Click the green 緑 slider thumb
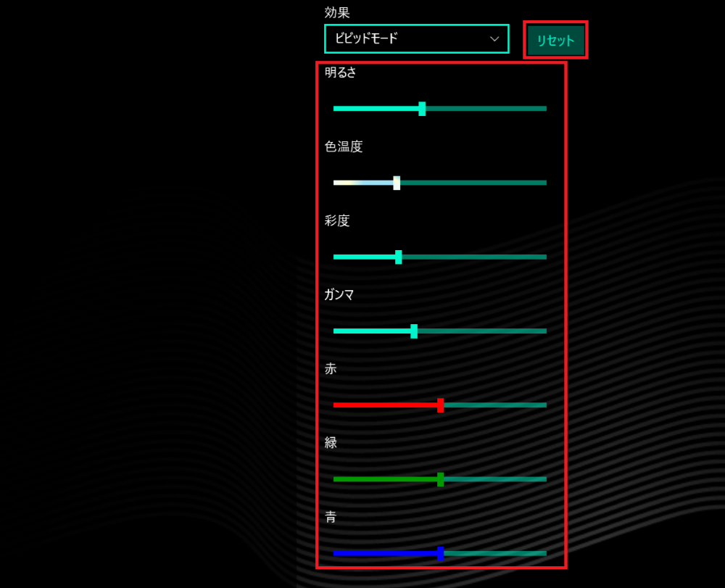 [x=440, y=479]
